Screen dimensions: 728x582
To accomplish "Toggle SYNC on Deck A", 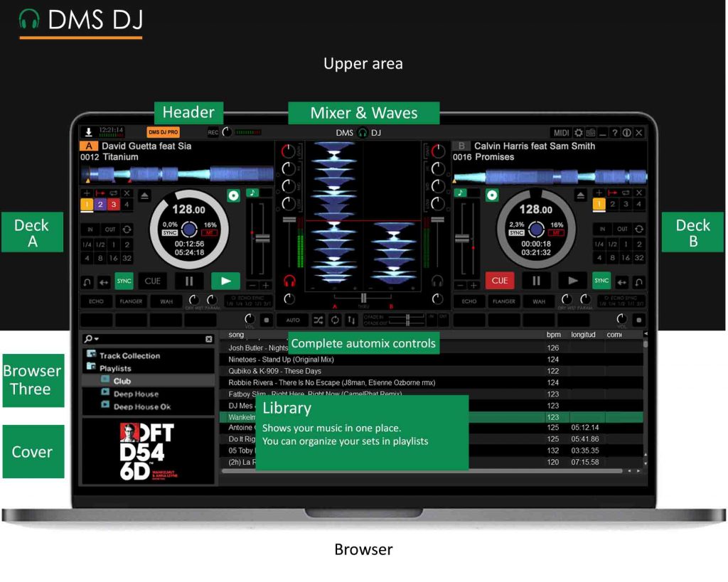I will click(x=124, y=281).
